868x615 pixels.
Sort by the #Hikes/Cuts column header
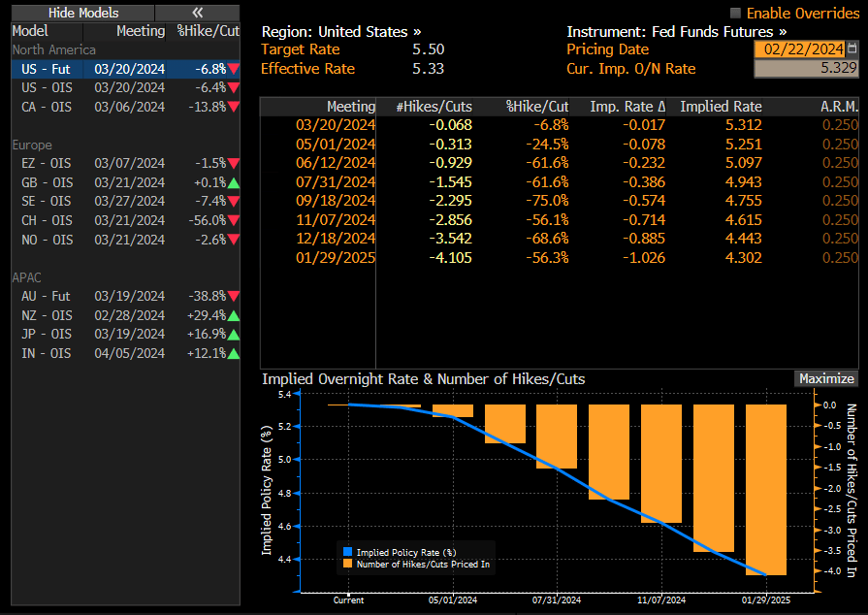pyautogui.click(x=434, y=107)
